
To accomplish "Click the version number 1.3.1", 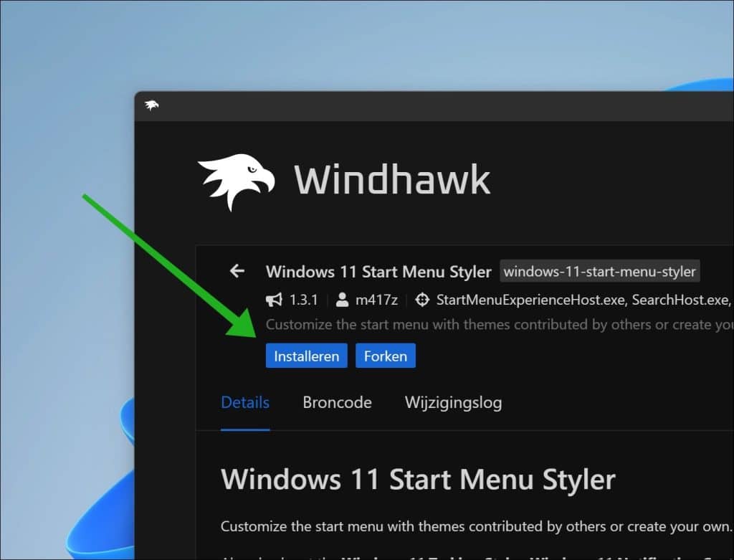I will pyautogui.click(x=303, y=300).
